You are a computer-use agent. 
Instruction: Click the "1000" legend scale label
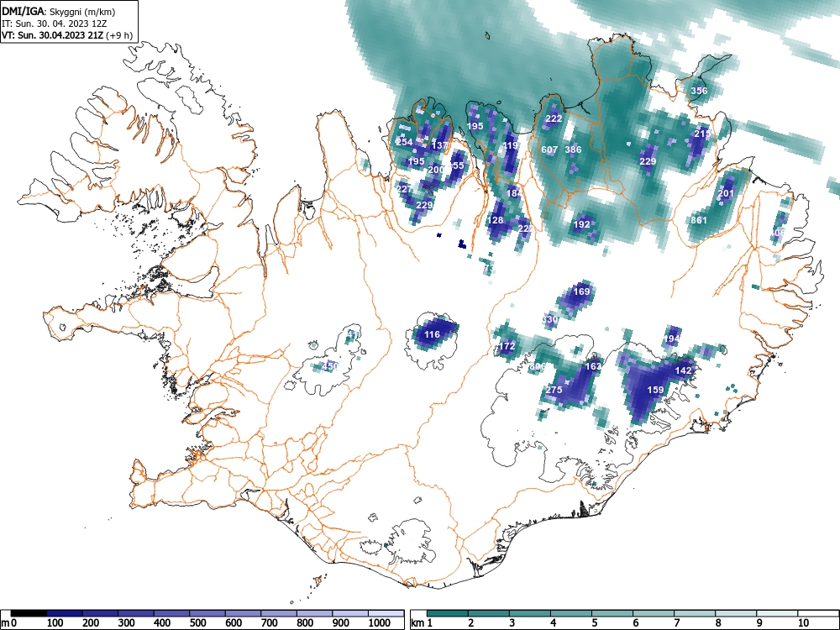[x=380, y=623]
